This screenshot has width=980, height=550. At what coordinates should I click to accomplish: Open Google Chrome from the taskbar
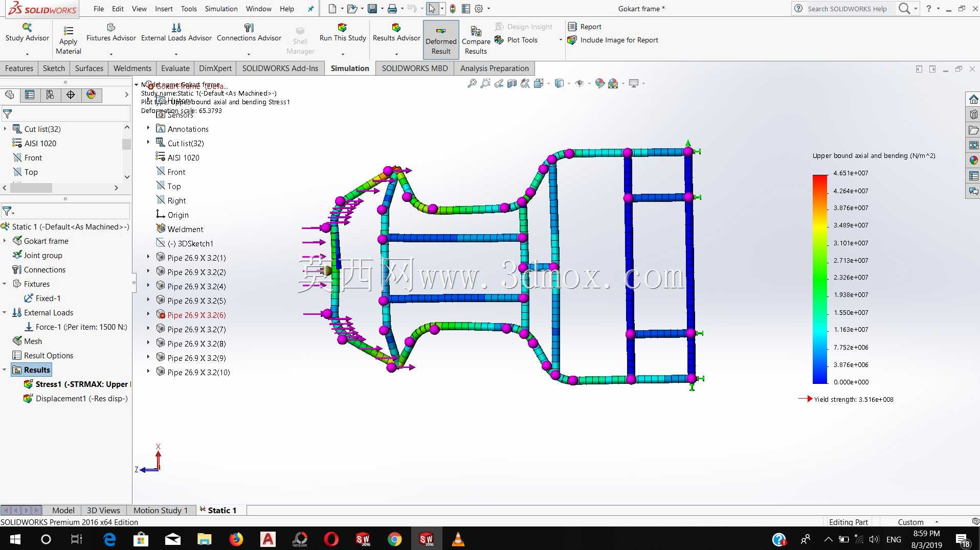pos(394,539)
